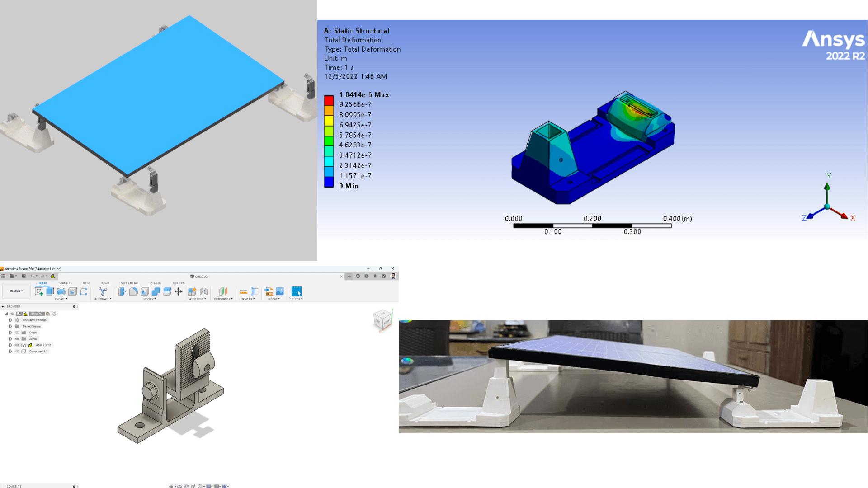Image resolution: width=868 pixels, height=488 pixels.
Task: Hide the ANGLE v1:1 component
Action: pos(17,345)
